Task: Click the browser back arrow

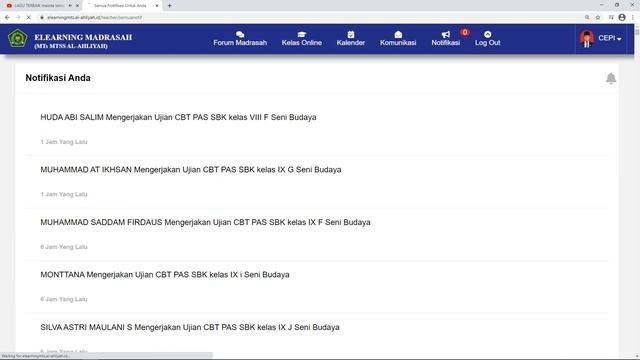Action: (x=7, y=18)
